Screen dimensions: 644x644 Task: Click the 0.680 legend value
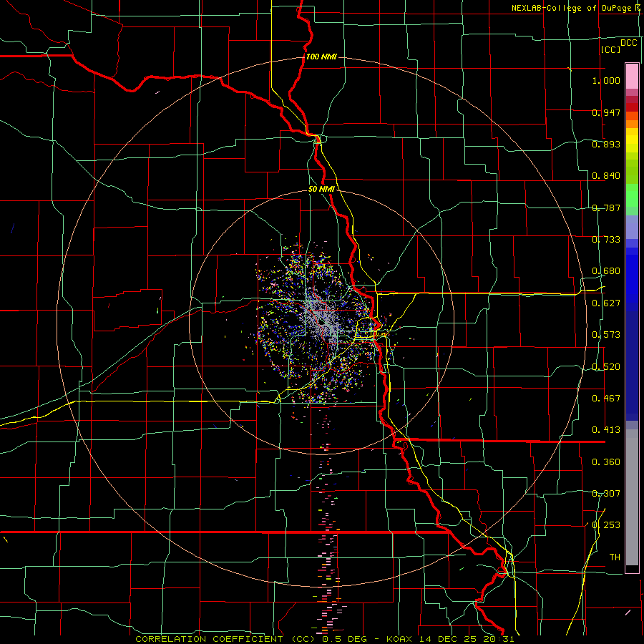click(606, 271)
